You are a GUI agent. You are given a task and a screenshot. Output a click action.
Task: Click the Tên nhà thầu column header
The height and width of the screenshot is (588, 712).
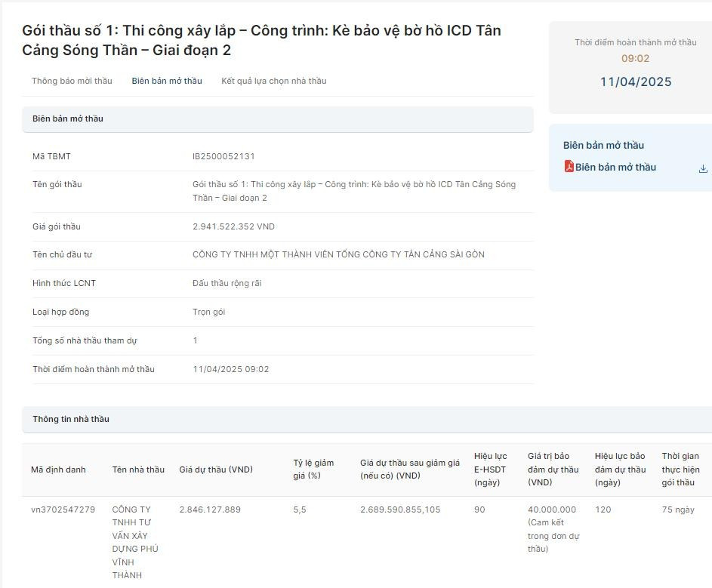(x=138, y=469)
